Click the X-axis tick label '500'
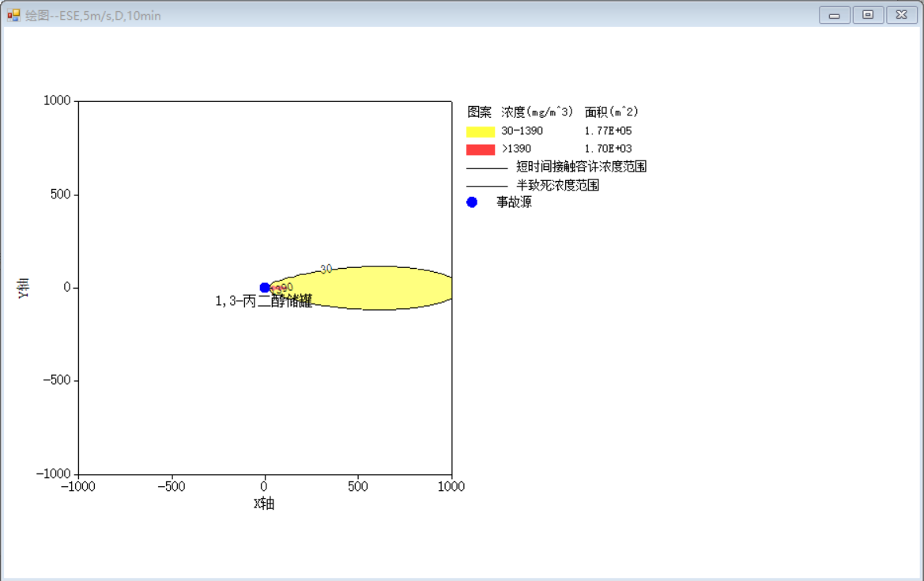 click(358, 487)
